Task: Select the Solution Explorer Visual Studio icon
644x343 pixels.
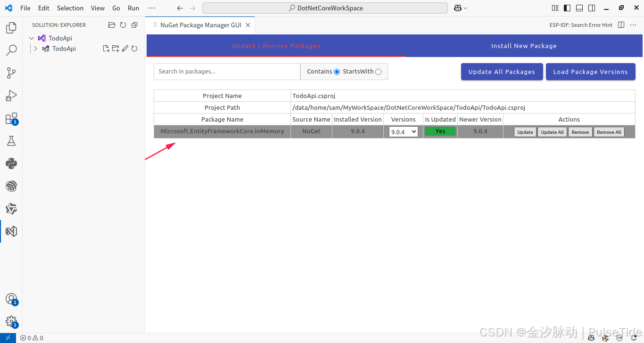Action: point(11,231)
